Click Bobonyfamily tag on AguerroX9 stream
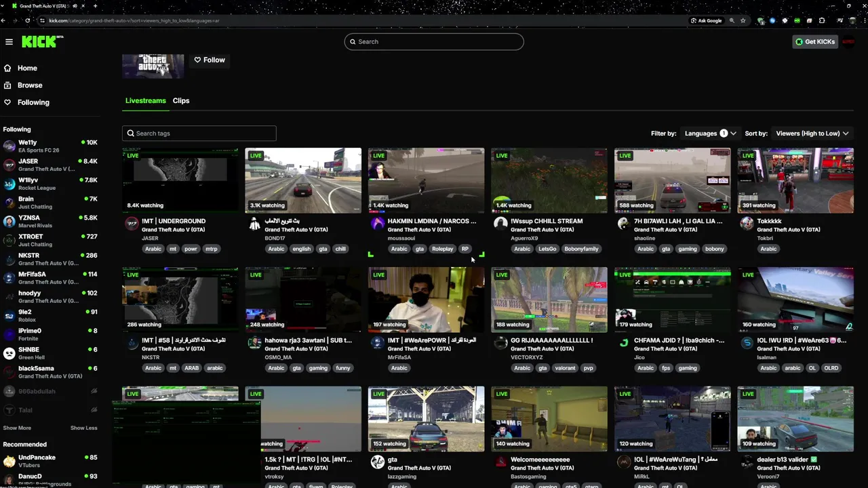 [x=581, y=249]
